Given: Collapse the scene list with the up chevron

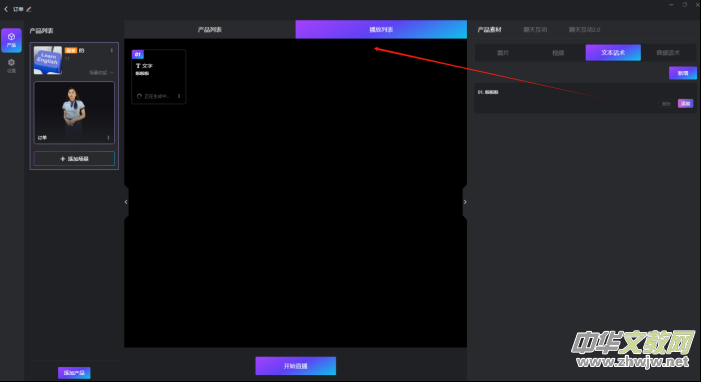Looking at the screenshot, I should point(112,72).
